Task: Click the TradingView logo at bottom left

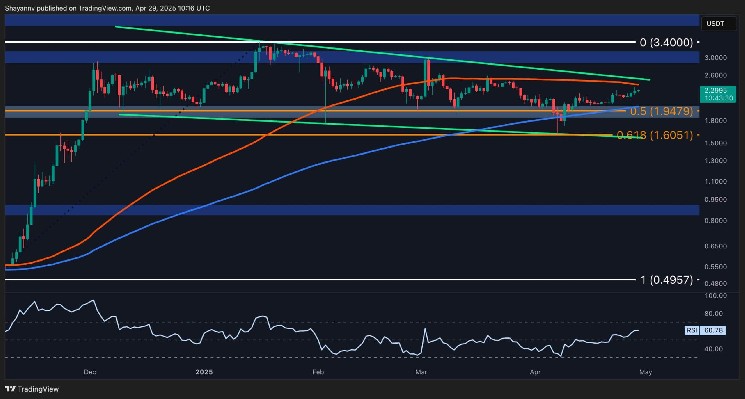Action: (31, 389)
